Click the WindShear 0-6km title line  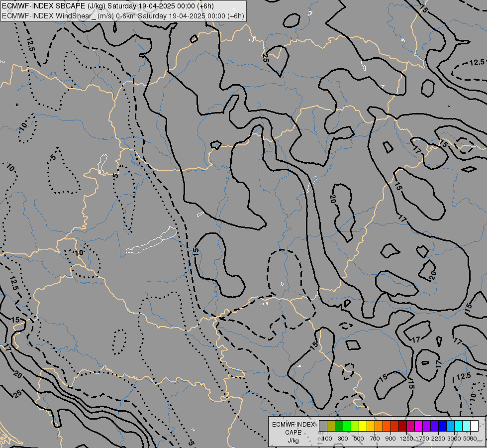point(123,16)
